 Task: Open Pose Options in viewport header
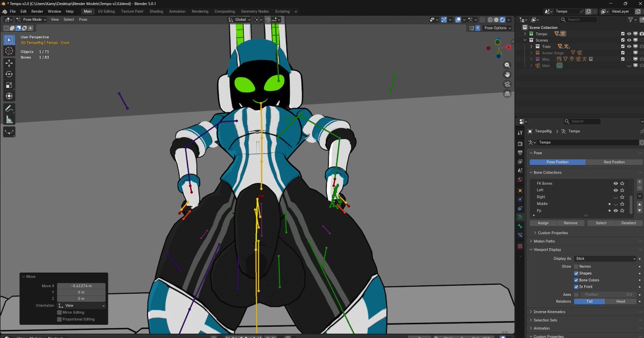pos(497,28)
